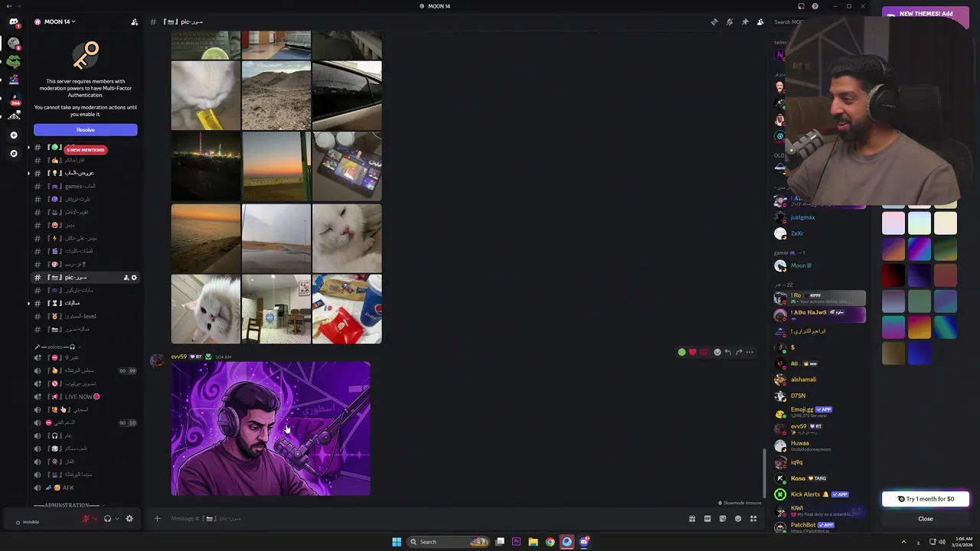Screen dimensions: 980x551
Task: Open the sticker picker icon
Action: pyautogui.click(x=723, y=519)
